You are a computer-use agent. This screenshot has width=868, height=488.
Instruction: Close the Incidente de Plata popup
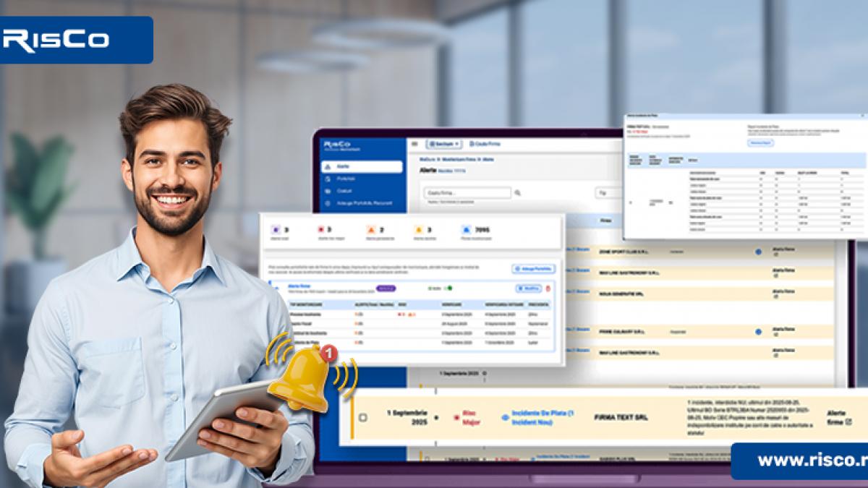tap(864, 116)
